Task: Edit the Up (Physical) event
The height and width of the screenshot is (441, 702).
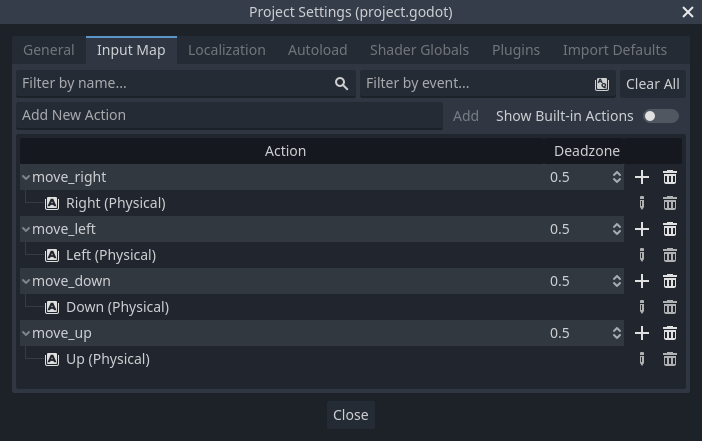Action: pyautogui.click(x=642, y=359)
